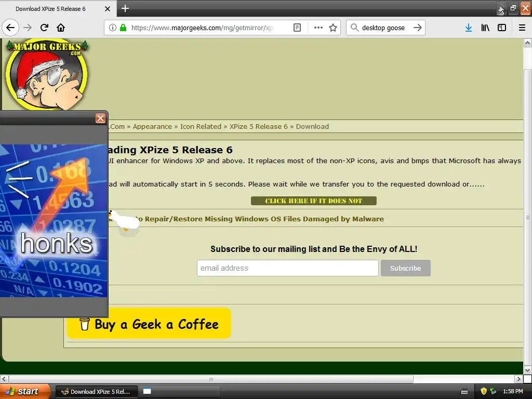Submit search with the go arrow

tap(418, 28)
